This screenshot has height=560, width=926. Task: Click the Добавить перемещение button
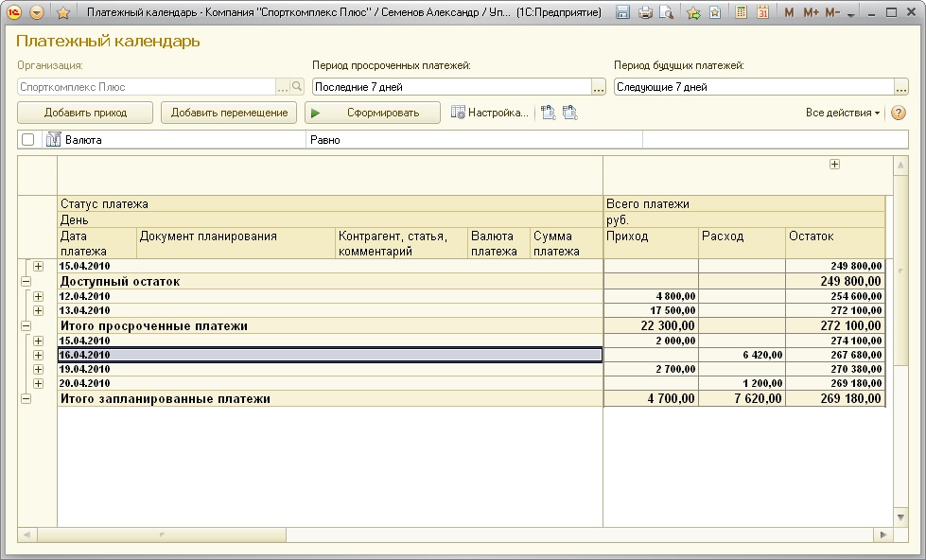tap(229, 113)
